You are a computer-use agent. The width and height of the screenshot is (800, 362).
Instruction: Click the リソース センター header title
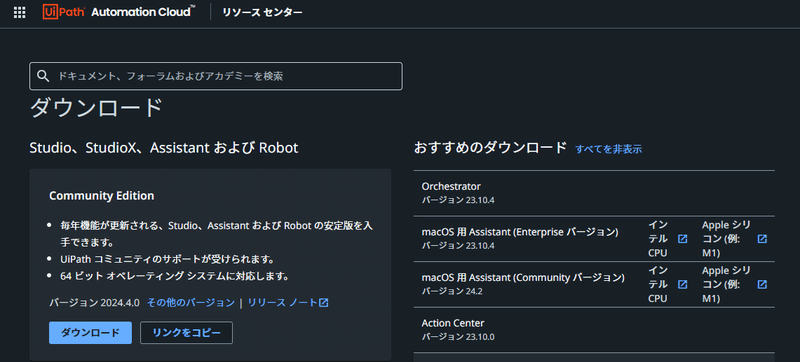[x=262, y=12]
